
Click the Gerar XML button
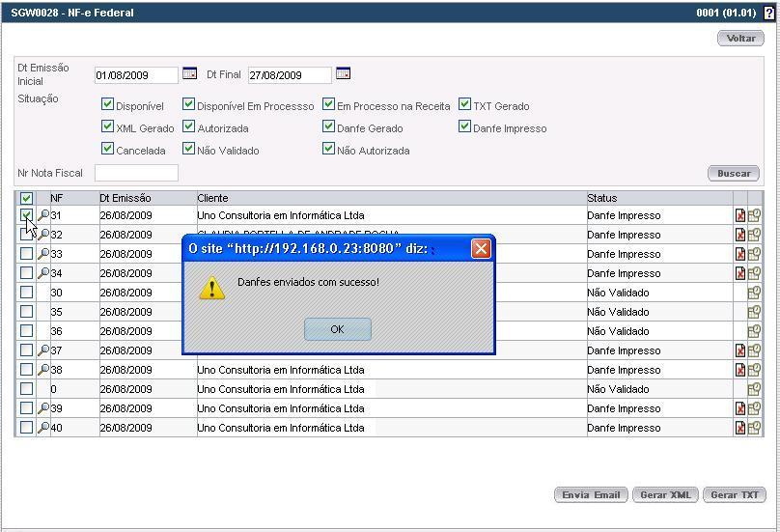665,494
